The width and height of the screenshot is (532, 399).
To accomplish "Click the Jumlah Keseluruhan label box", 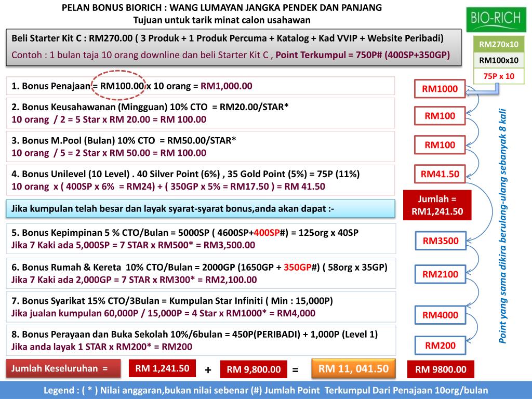I will pos(63,368).
